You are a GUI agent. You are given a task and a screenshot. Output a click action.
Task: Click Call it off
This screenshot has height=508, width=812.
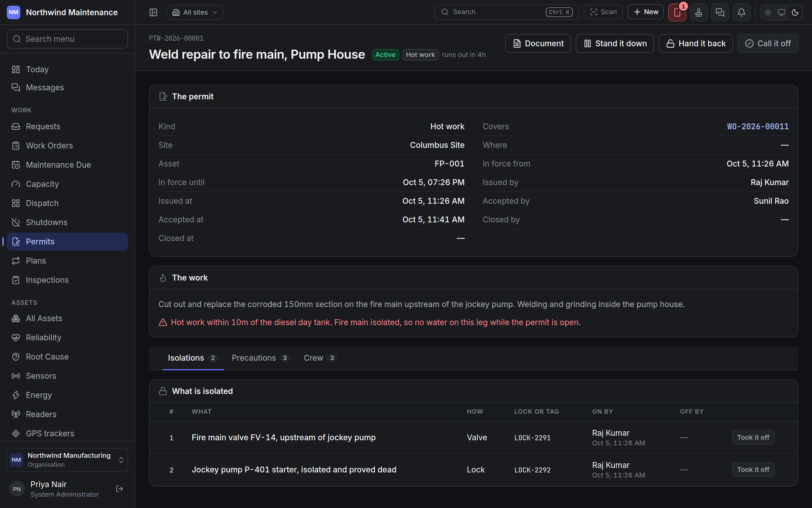coord(768,43)
